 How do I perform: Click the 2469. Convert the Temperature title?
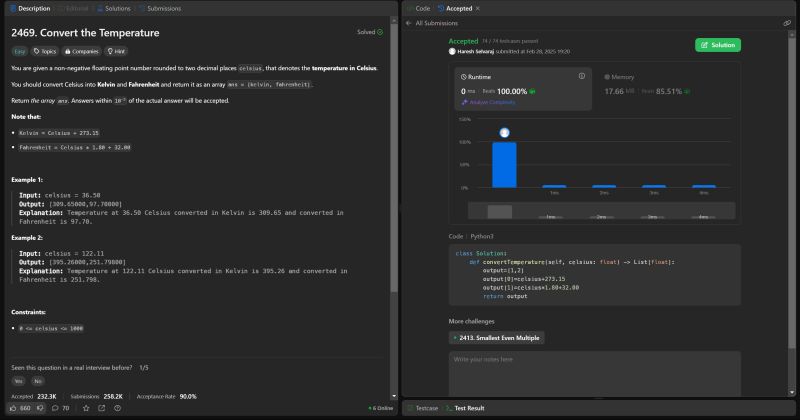click(x=85, y=33)
